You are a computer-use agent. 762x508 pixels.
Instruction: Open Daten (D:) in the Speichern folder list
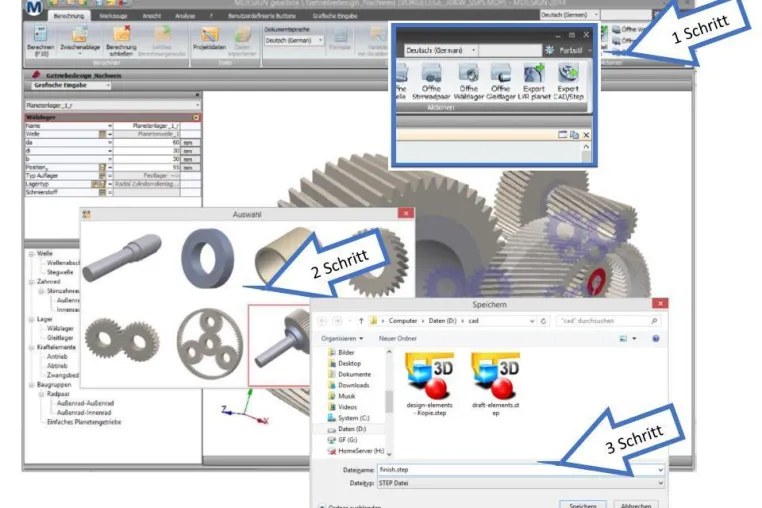coord(347,429)
